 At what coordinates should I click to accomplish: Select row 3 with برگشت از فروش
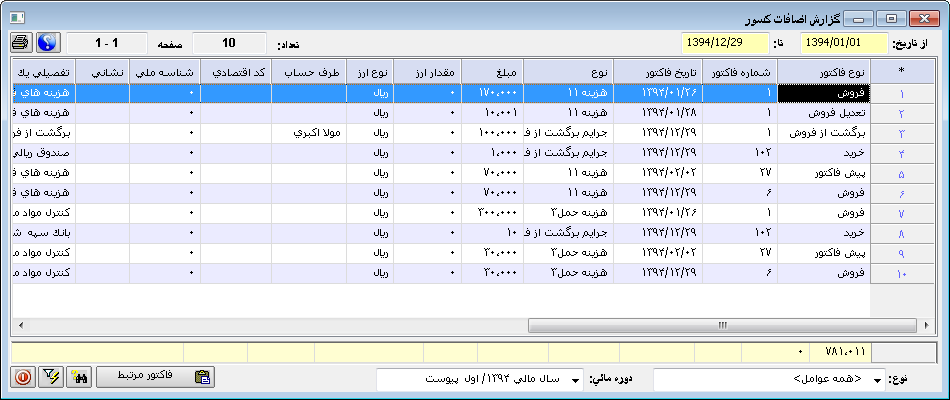(824, 132)
